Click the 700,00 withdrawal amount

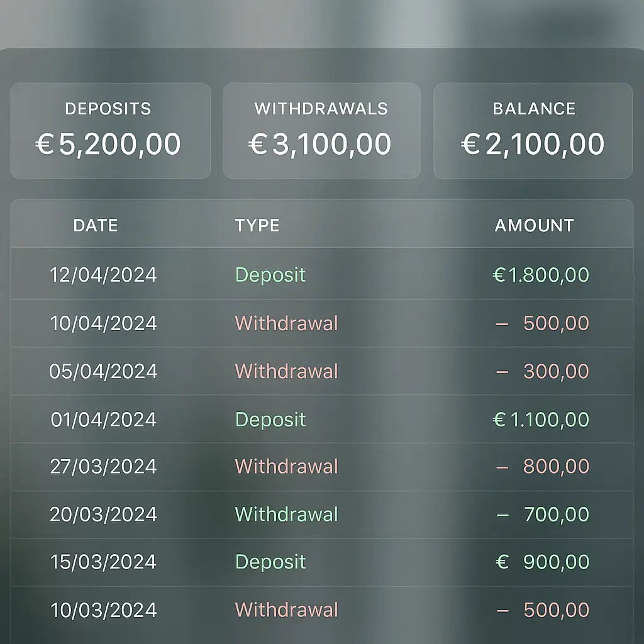(556, 514)
